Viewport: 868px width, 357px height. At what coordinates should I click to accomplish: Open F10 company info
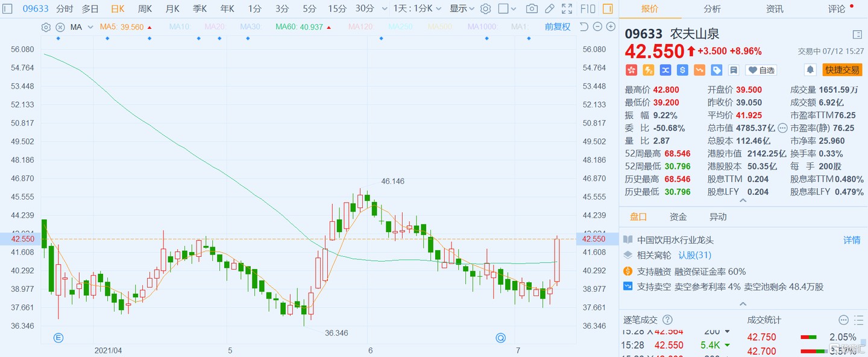point(588,9)
